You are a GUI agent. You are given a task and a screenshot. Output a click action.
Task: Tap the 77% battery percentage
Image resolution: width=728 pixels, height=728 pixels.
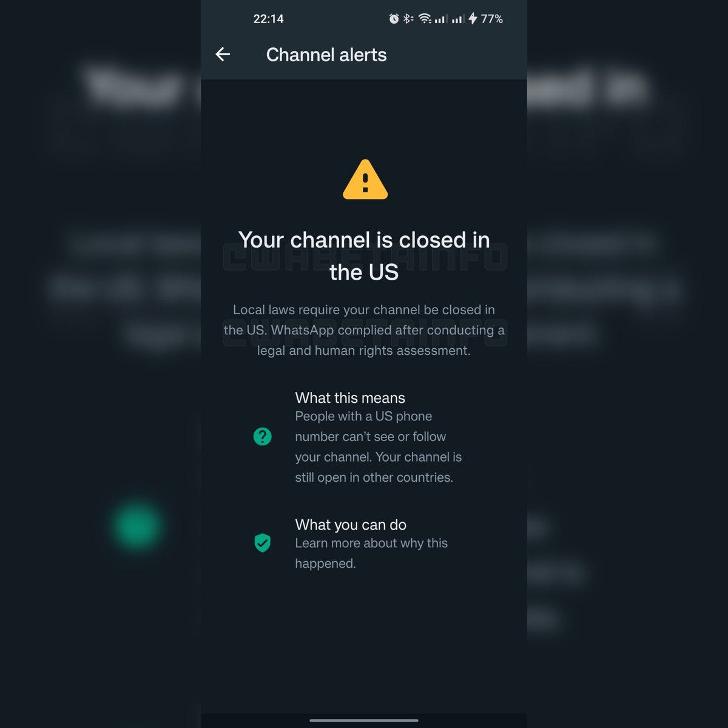pyautogui.click(x=491, y=19)
